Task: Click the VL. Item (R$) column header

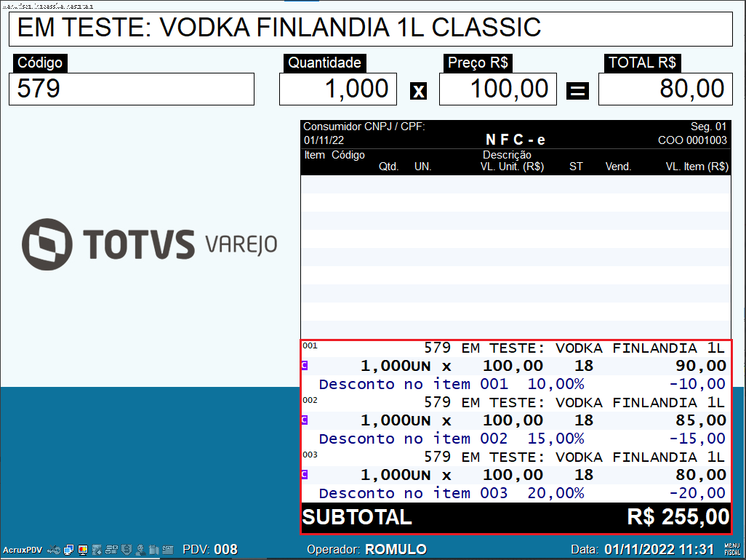Action: pyautogui.click(x=697, y=167)
